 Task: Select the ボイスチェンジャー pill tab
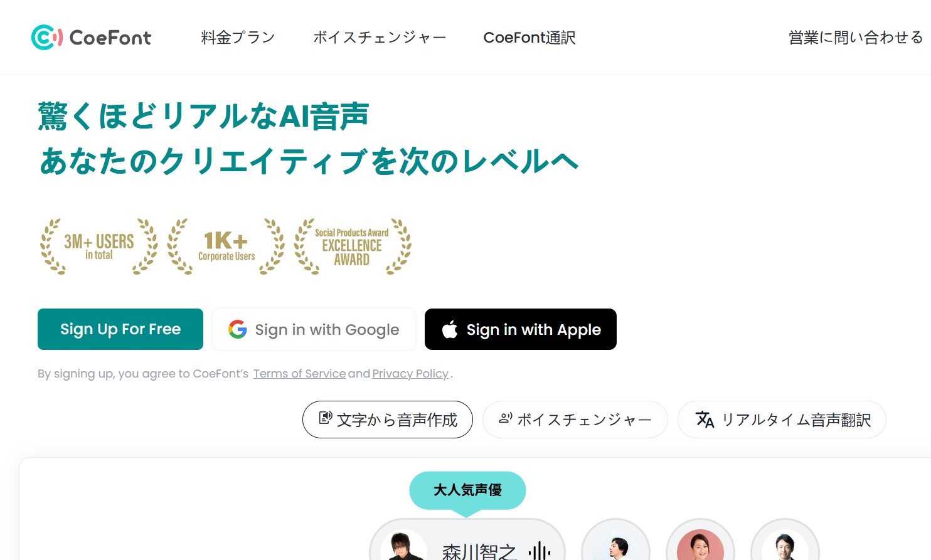(575, 420)
